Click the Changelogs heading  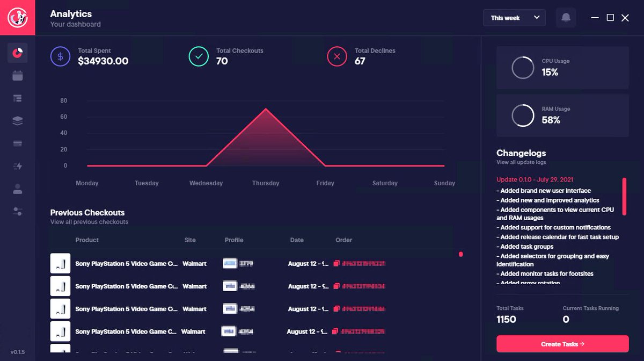point(521,153)
